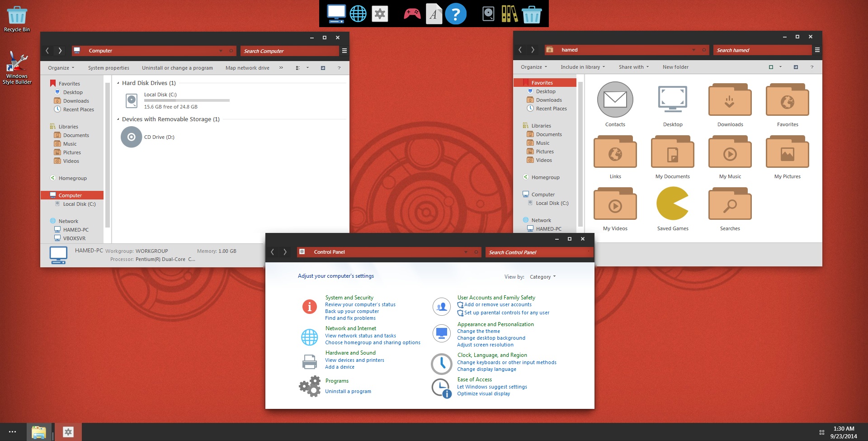Open File Explorer from the taskbar
The width and height of the screenshot is (868, 441).
[39, 432]
